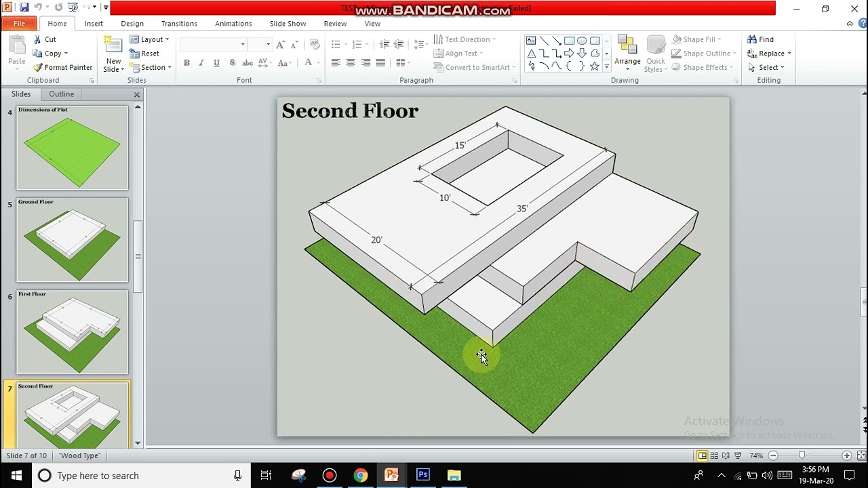Switch to the Animations ribbon tab
Image resolution: width=868 pixels, height=488 pixels.
233,23
